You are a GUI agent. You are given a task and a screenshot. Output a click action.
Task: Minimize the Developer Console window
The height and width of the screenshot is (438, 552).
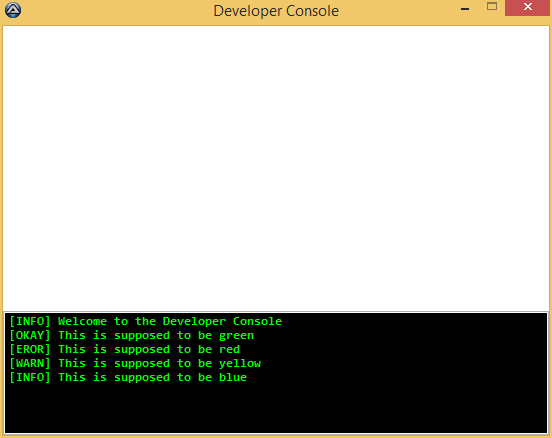465,8
